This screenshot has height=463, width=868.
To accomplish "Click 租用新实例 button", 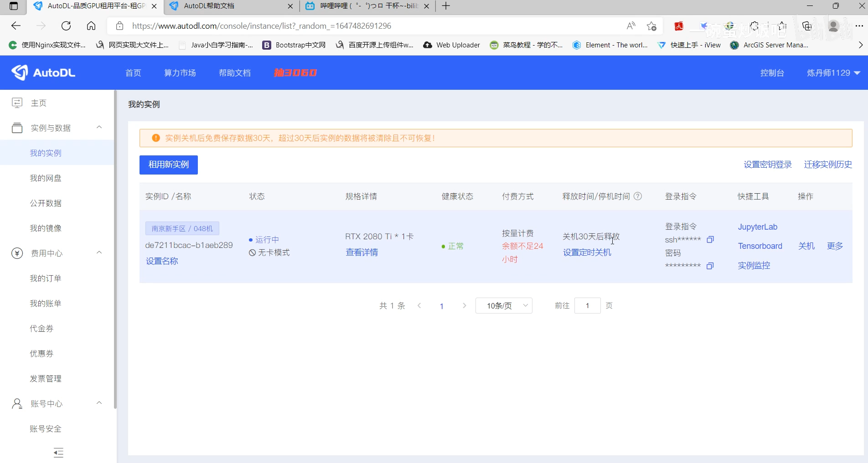I will point(169,165).
